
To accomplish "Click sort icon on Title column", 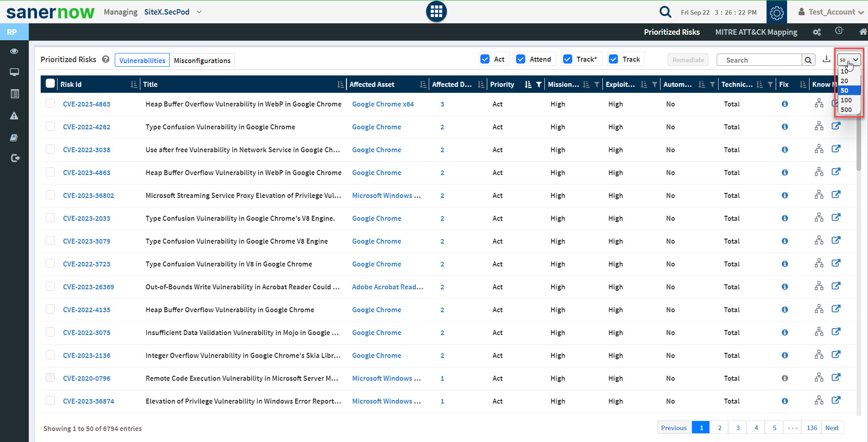I will pos(340,85).
